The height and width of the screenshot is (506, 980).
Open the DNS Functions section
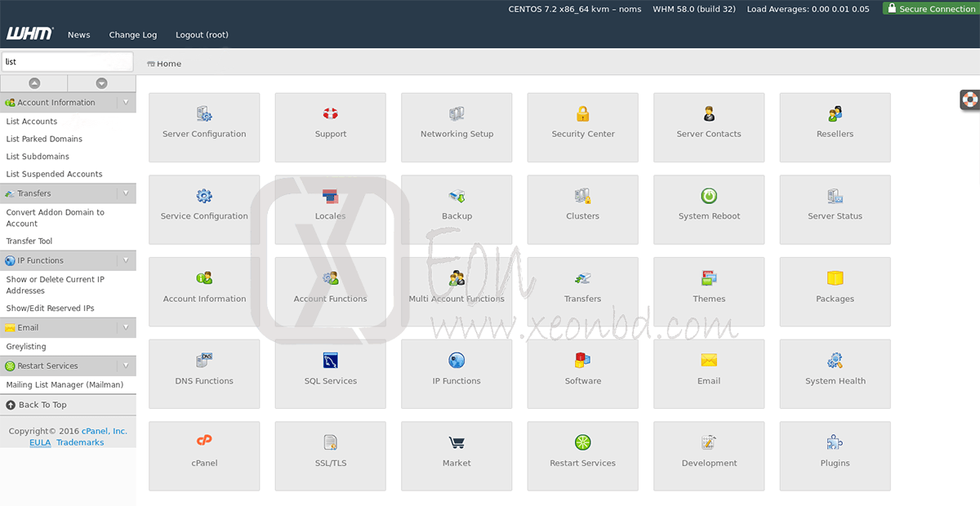(203, 374)
